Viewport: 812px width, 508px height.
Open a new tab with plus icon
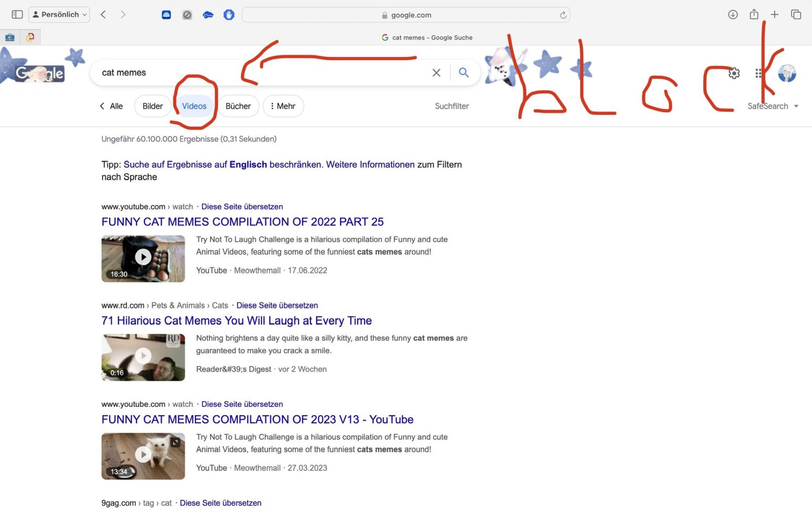[774, 15]
